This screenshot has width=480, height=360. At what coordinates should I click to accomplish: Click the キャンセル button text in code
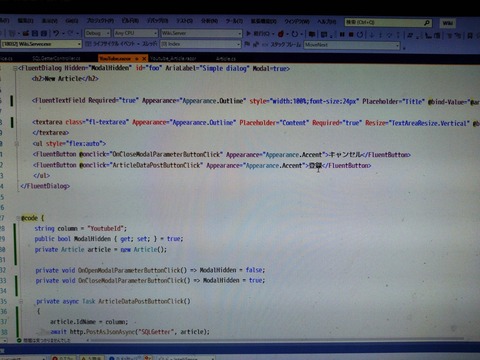(345, 155)
